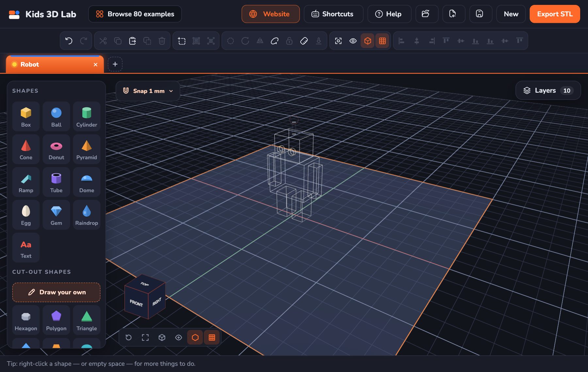Image resolution: width=588 pixels, height=372 pixels.
Task: Click the import file icon in header
Action: pyautogui.click(x=454, y=14)
